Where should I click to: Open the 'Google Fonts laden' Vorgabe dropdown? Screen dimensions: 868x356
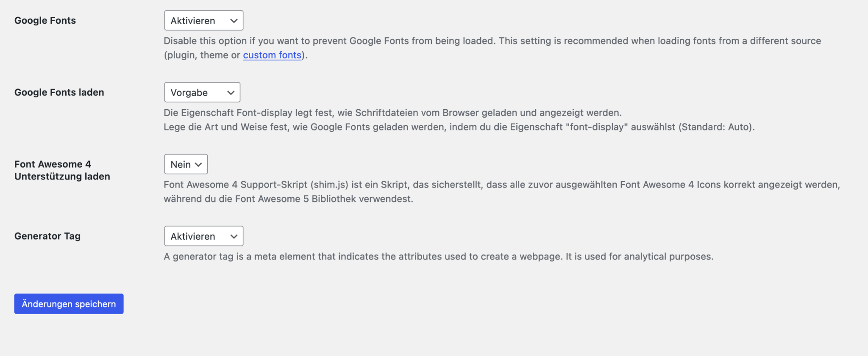click(202, 92)
